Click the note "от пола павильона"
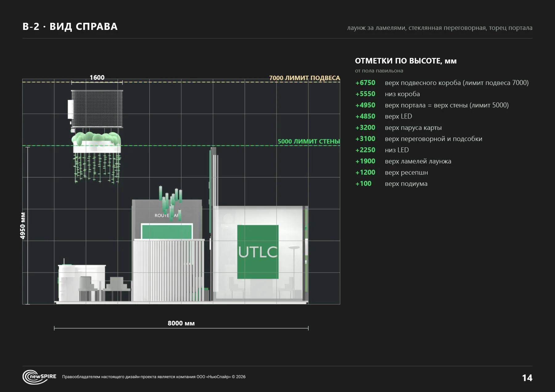 [x=379, y=71]
